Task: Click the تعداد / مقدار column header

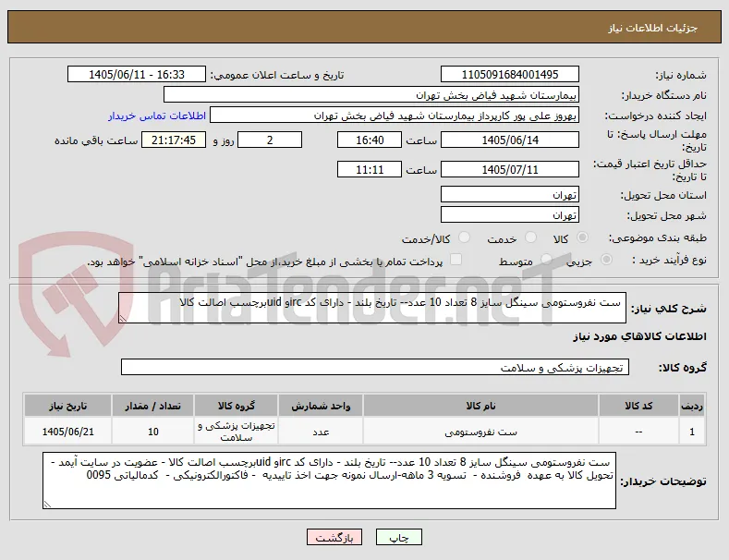Action: point(153,406)
